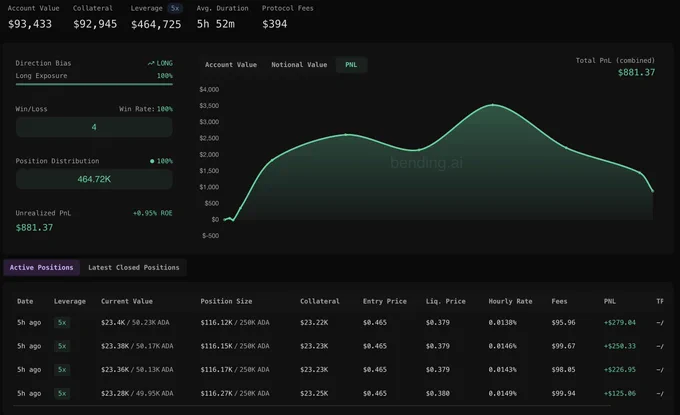
Task: Click the $116.12K / 250K ADA position size
Action: [x=235, y=323]
